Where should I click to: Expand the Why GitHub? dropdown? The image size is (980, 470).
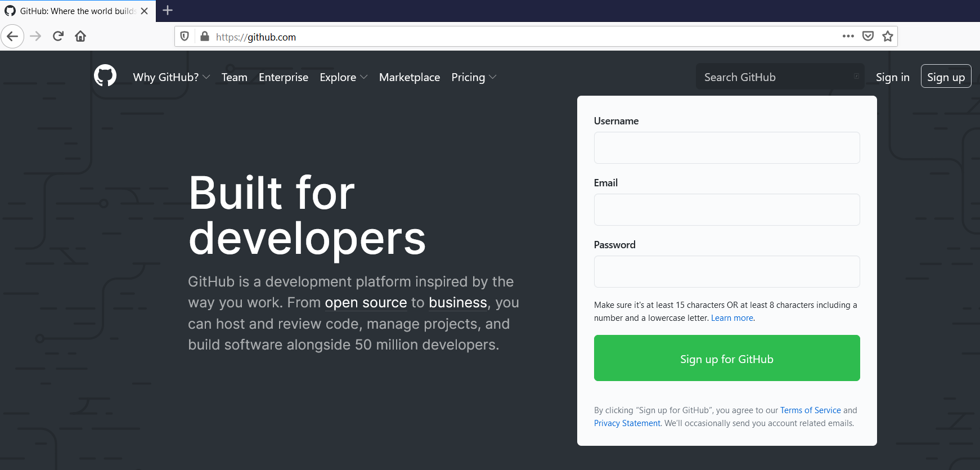pos(172,77)
